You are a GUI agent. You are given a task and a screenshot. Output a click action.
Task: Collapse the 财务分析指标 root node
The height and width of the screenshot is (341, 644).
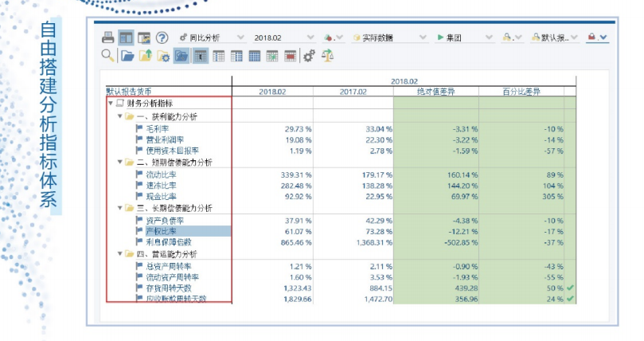111,104
